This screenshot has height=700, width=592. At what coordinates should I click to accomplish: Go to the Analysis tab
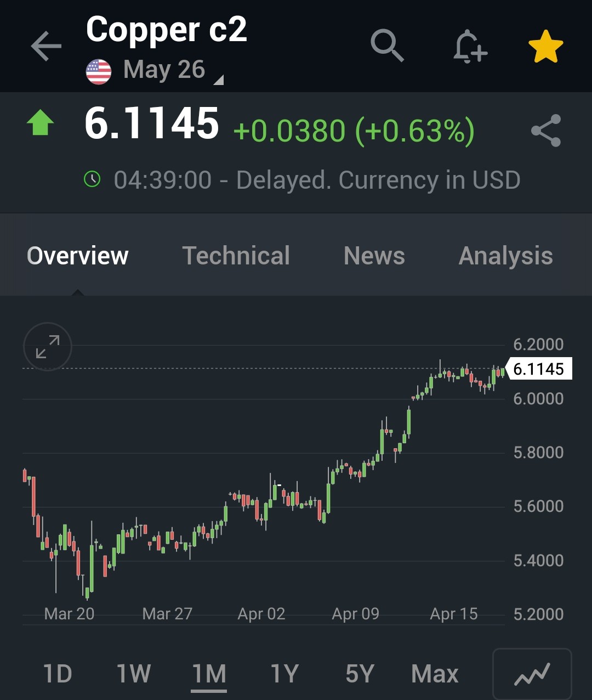click(505, 256)
